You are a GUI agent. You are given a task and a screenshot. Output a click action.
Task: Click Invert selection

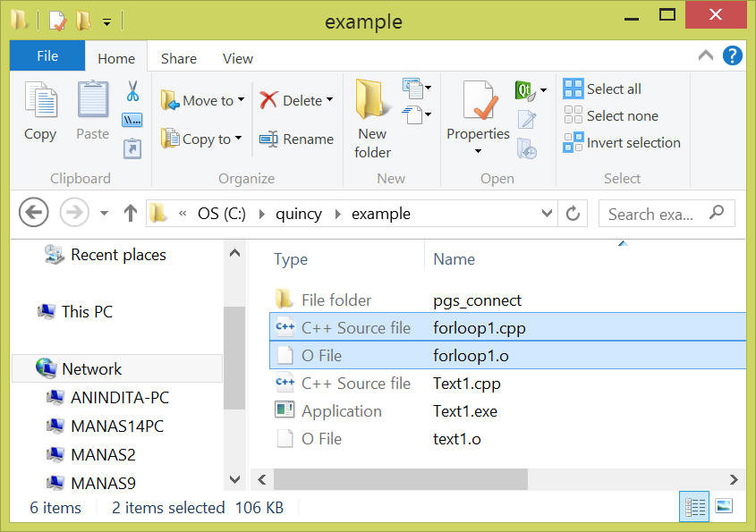point(622,143)
